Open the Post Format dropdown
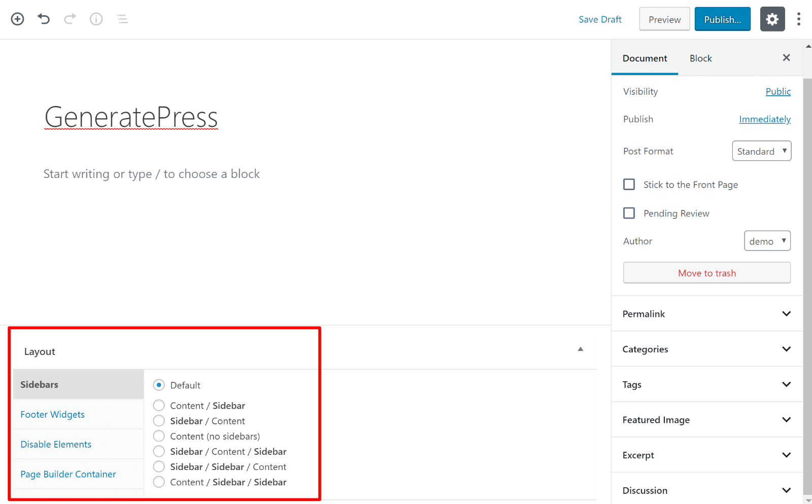This screenshot has width=812, height=504. tap(761, 151)
